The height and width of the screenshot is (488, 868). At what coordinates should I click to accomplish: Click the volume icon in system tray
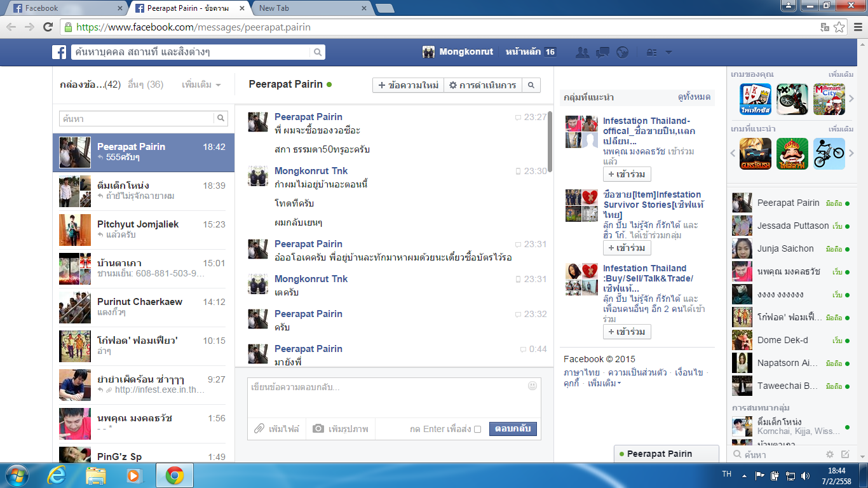coord(805,475)
